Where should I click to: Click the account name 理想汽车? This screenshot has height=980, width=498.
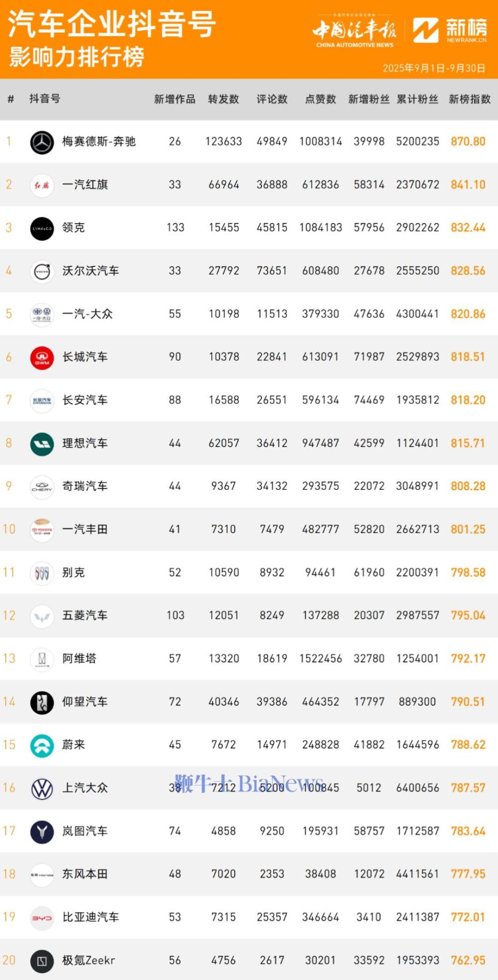tap(85, 443)
